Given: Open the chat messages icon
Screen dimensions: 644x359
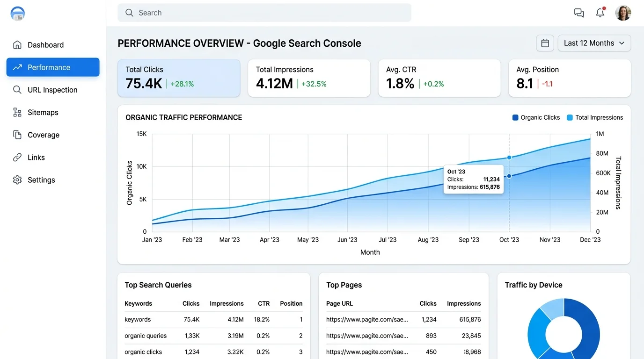Looking at the screenshot, I should coord(579,13).
